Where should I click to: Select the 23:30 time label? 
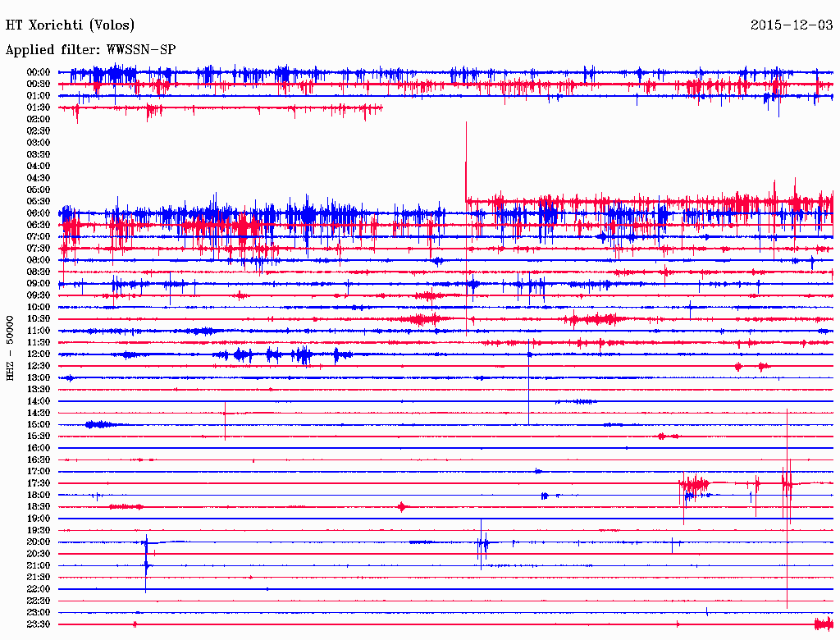[39, 624]
